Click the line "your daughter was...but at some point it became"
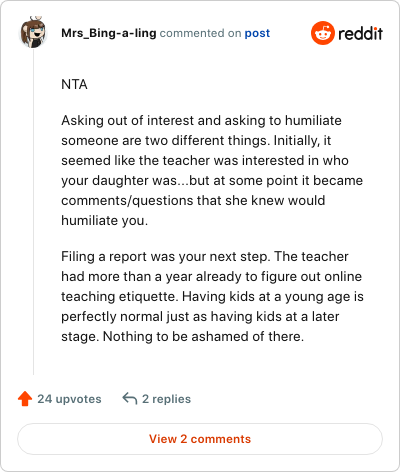 (212, 180)
